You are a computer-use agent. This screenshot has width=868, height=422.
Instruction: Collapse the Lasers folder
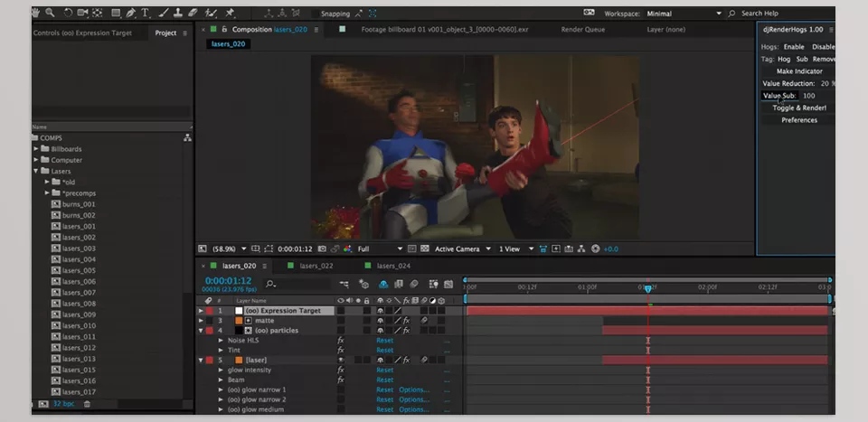[36, 171]
